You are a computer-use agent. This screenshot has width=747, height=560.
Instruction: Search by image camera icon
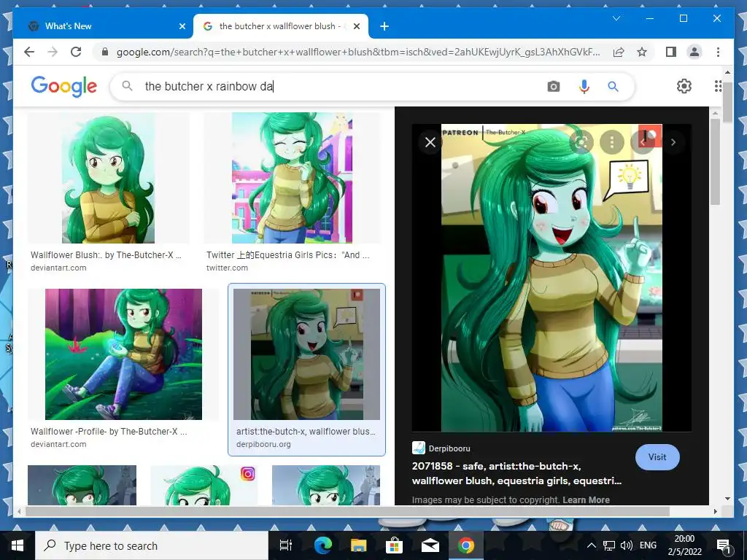tap(553, 86)
